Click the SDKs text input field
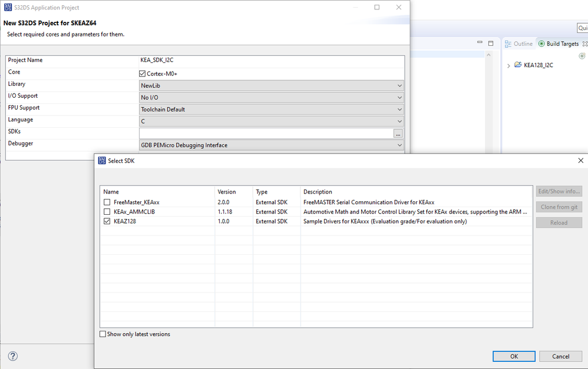Viewport: 588px width, 369px height. click(x=266, y=134)
